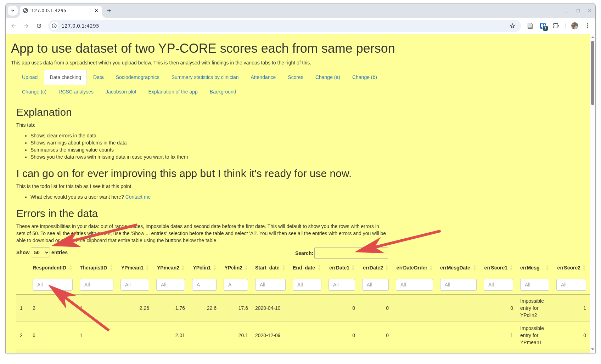The height and width of the screenshot is (364, 601).
Task: Focus the table Search input field
Action: 351,253
